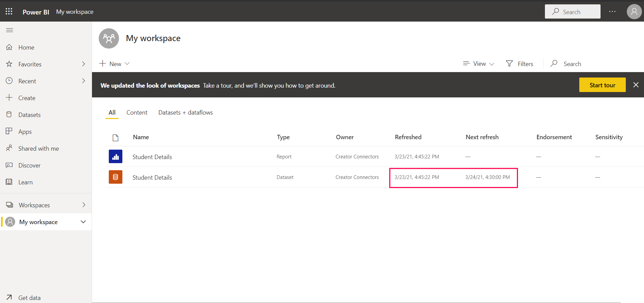The image size is (644, 303).
Task: Click the My workspace group avatar icon
Action: click(x=109, y=38)
